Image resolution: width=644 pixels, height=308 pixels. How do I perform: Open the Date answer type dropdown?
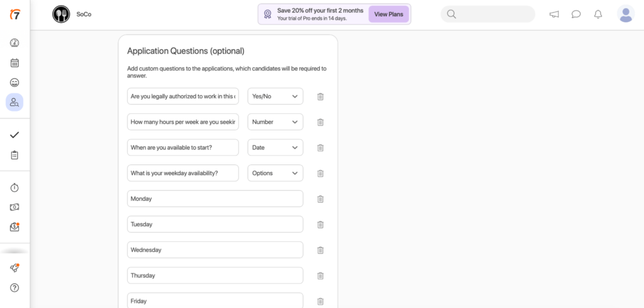[275, 147]
